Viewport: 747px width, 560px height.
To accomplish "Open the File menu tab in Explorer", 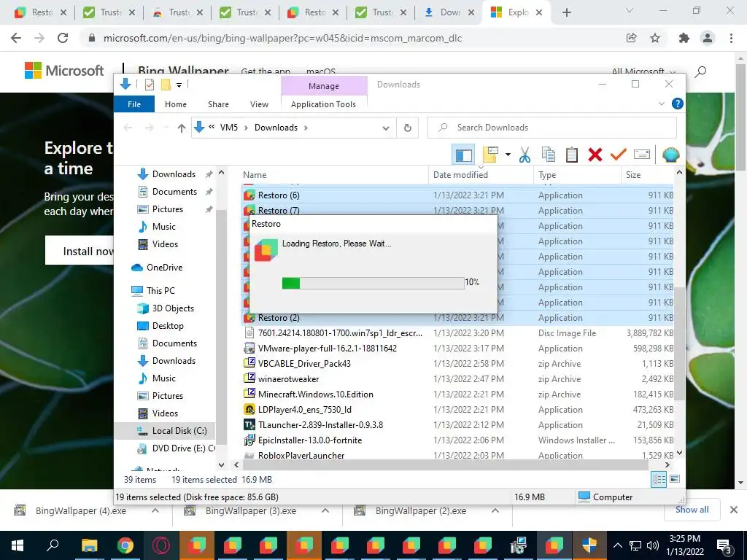I will 134,104.
